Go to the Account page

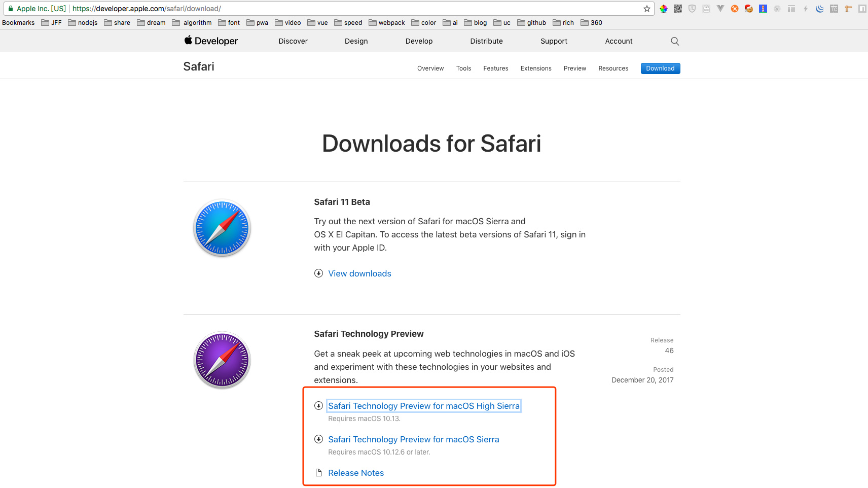[619, 41]
